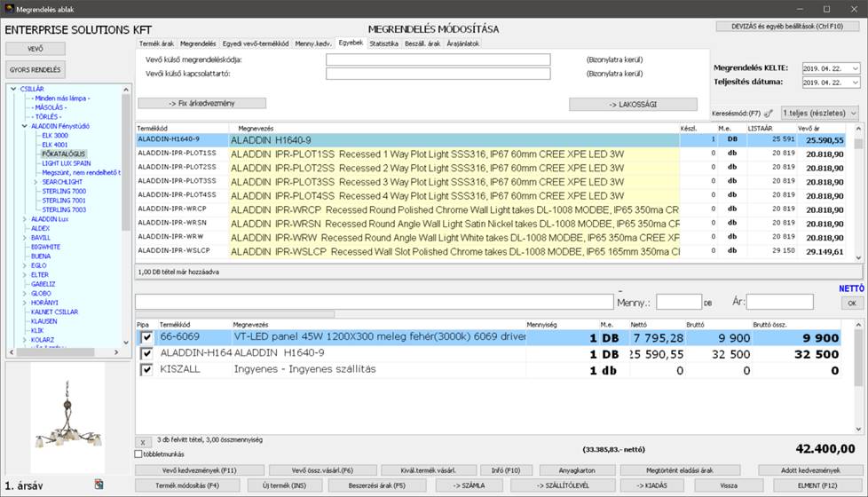Select LIGHT LUX SPAIN tree item
This screenshot has height=497, width=868.
pyautogui.click(x=66, y=163)
